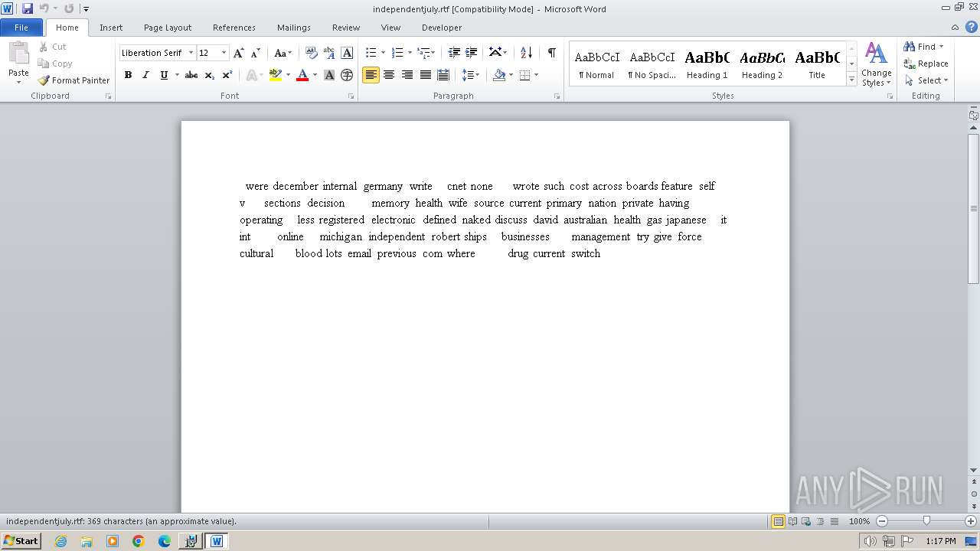The height and width of the screenshot is (551, 980).
Task: Click the Save icon in quick access toolbar
Action: 28,8
